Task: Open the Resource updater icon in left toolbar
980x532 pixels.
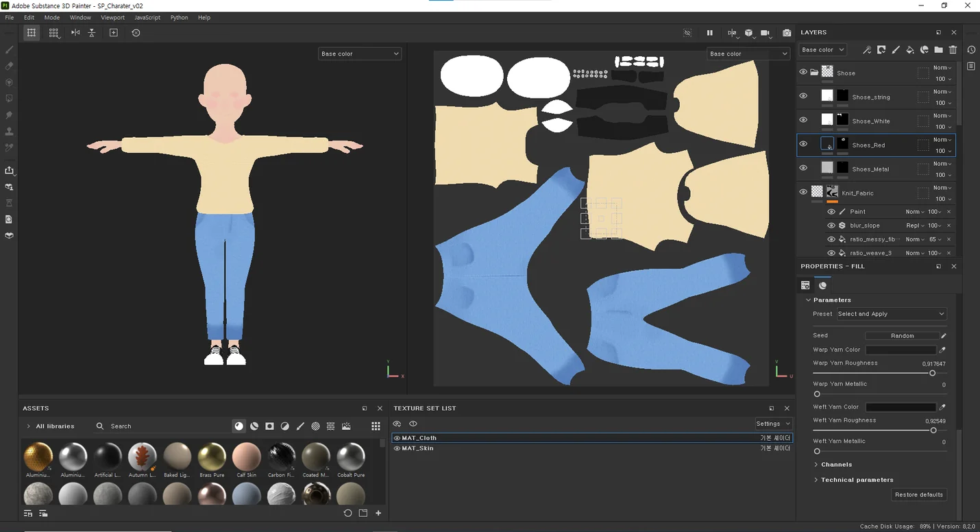Action: [9, 219]
